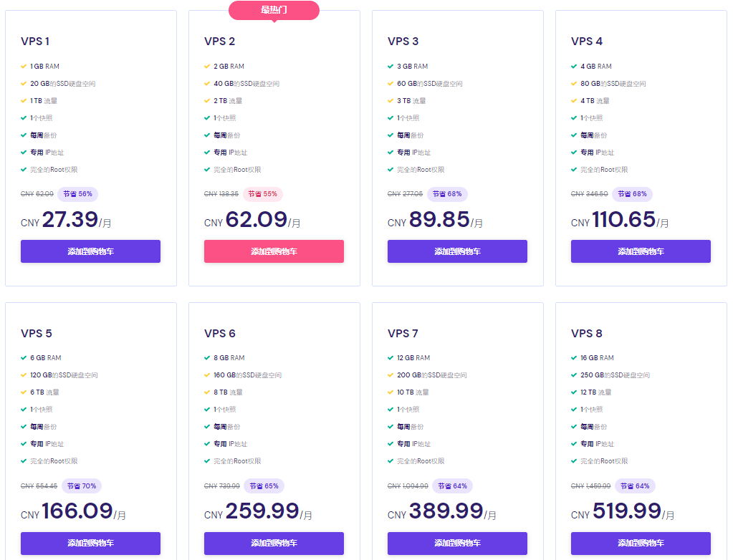The height and width of the screenshot is (560, 733).
Task: Add VPS 1 plan to cart
Action: [x=90, y=251]
